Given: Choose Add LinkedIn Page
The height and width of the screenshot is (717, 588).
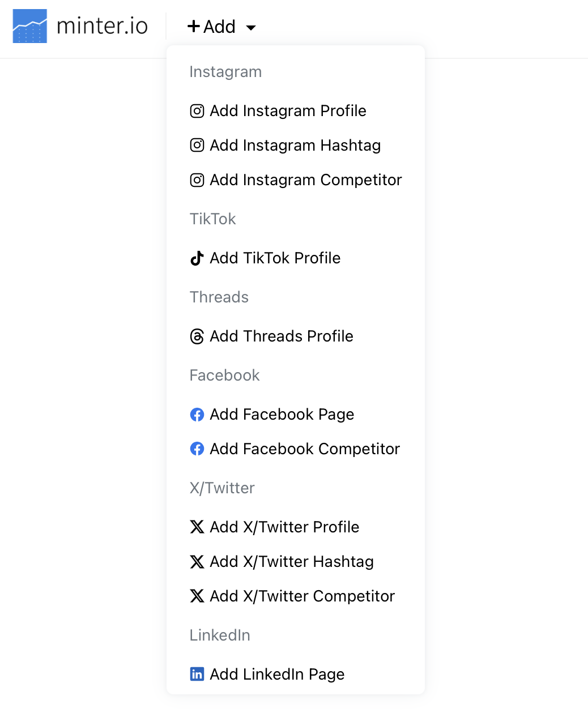Looking at the screenshot, I should coord(277,675).
